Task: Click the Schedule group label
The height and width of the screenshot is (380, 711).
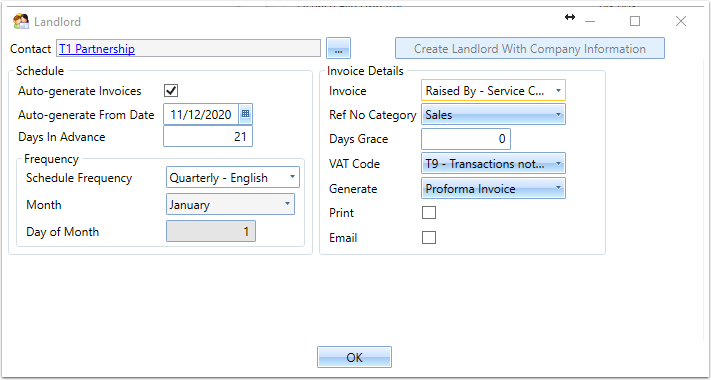Action: click(x=40, y=71)
